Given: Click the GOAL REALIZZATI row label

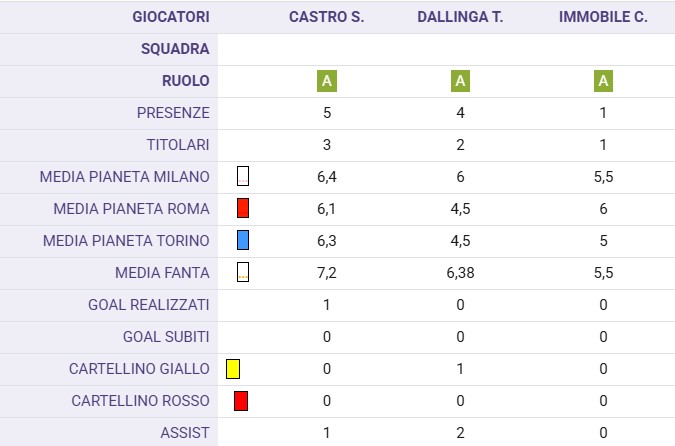Looking at the screenshot, I should 150,305.
